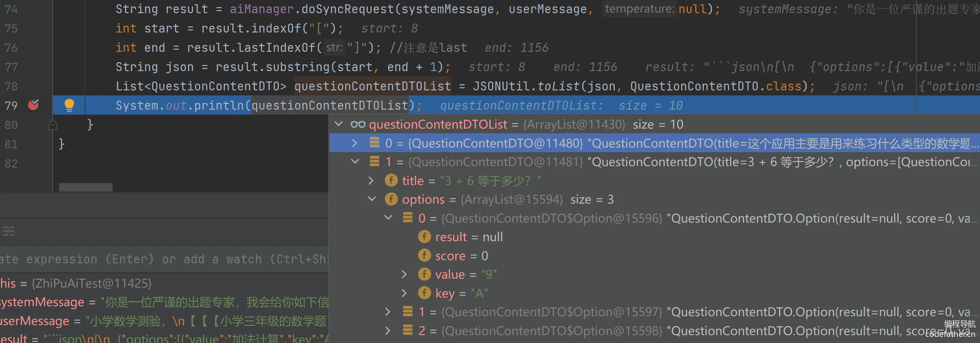Click 'doSyncRequest' method call on line 74
Screen dimensions: 980x343
click(x=348, y=9)
